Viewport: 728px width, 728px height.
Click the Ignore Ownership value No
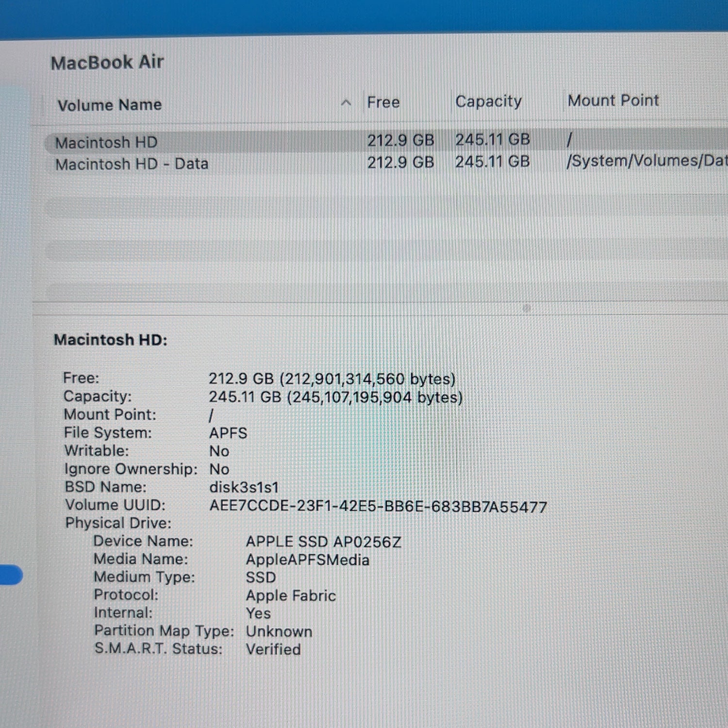click(x=219, y=469)
